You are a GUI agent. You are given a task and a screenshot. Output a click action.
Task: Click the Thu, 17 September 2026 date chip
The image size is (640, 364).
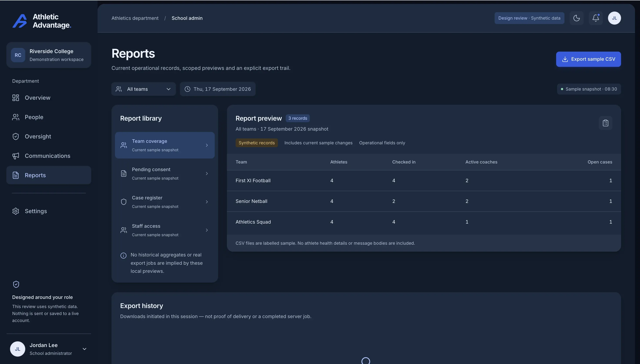pos(218,89)
